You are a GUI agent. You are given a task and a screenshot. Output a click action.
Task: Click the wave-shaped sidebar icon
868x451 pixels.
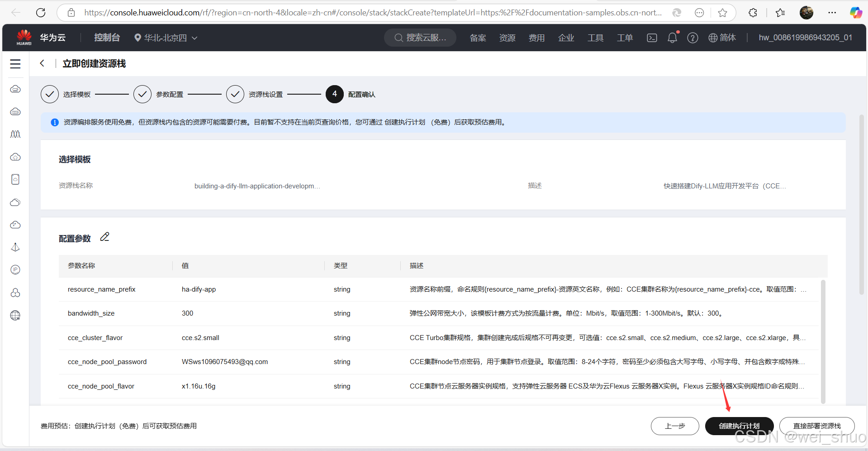point(15,134)
